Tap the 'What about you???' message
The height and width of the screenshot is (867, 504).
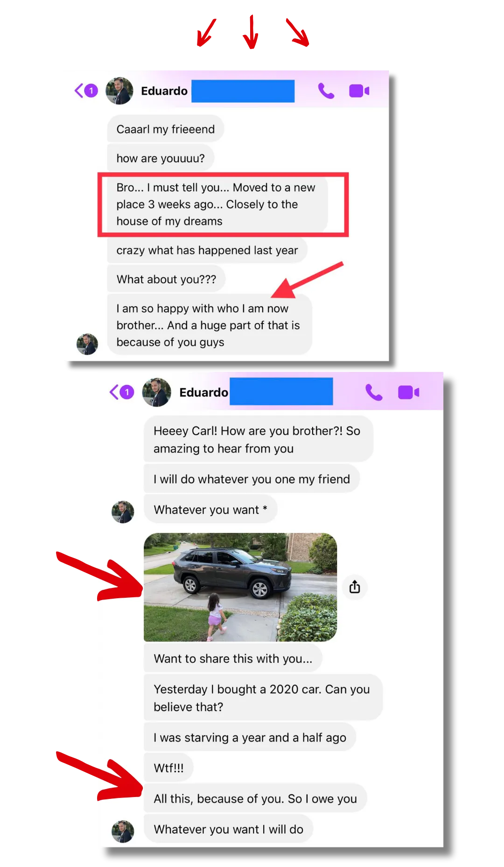click(x=166, y=279)
